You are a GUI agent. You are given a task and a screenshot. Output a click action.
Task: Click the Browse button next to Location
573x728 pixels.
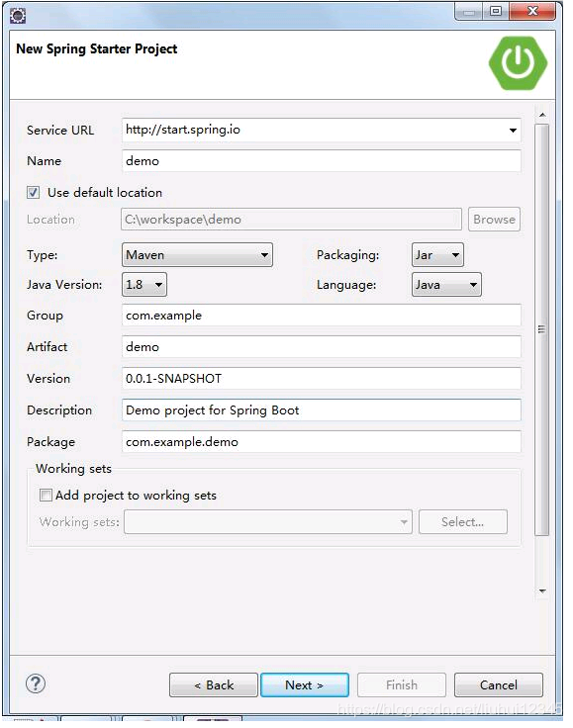point(494,220)
